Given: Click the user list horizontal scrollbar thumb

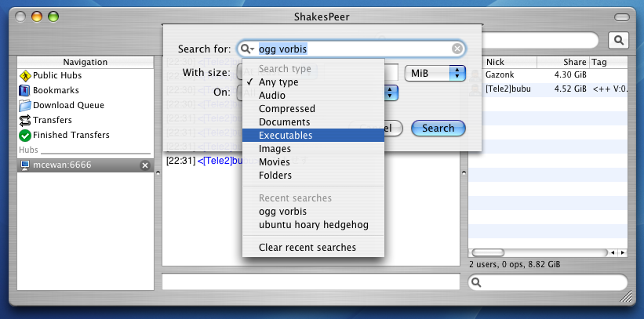Looking at the screenshot, I should [489, 253].
